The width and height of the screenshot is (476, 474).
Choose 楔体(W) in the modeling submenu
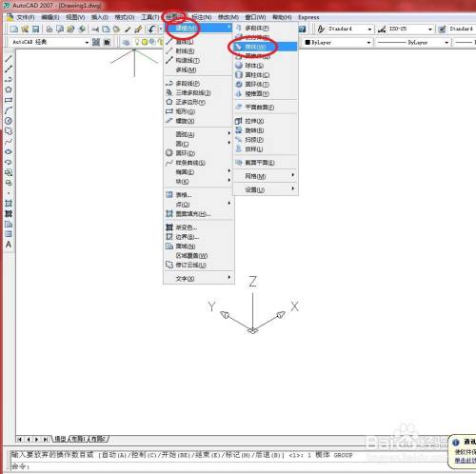266,47
